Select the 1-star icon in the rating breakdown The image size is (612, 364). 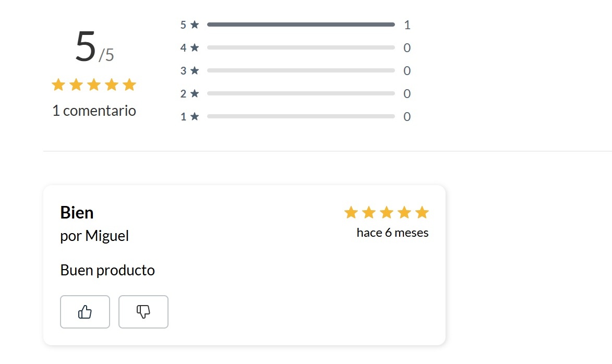click(x=195, y=116)
